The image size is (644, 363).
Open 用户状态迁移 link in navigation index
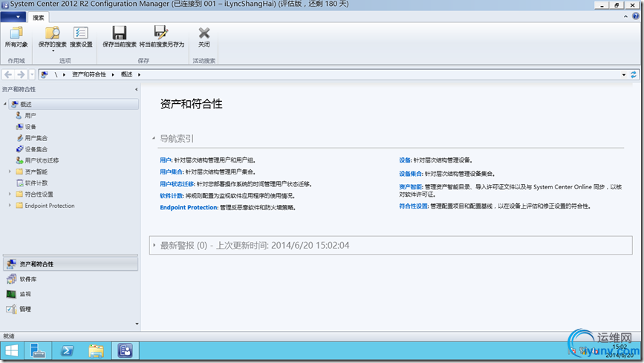click(177, 184)
